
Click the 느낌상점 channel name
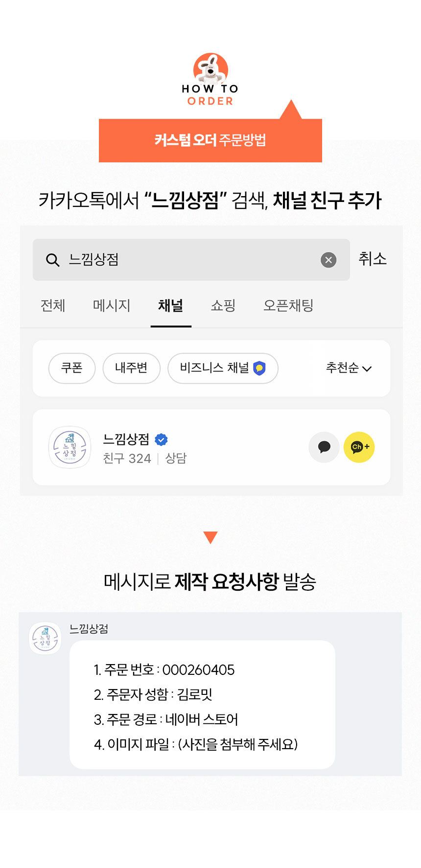[x=126, y=439]
